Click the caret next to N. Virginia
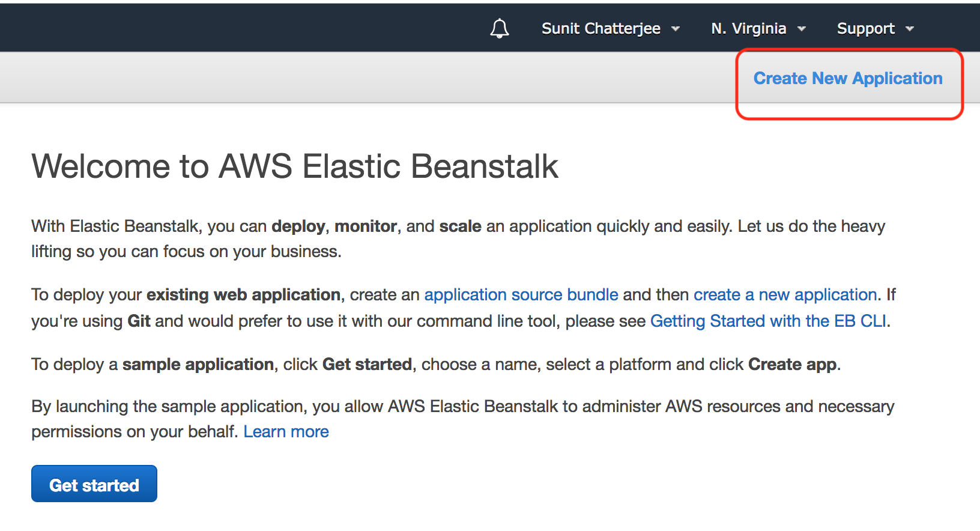This screenshot has width=980, height=531. [802, 29]
